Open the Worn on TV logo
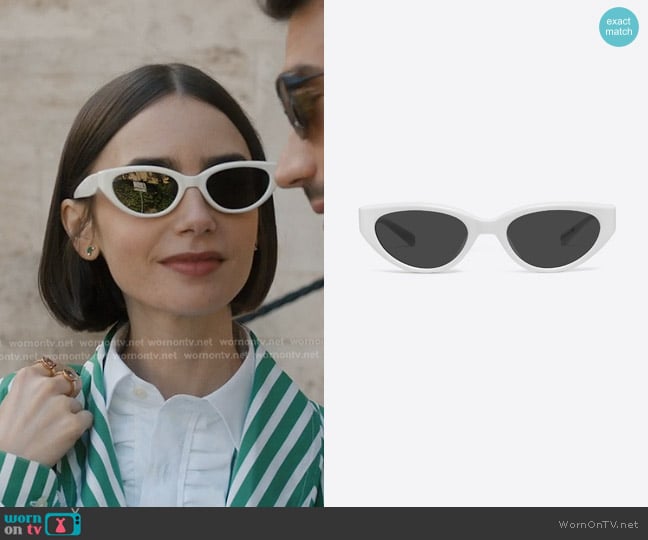Viewport: 648px width, 540px height. pos(42,523)
